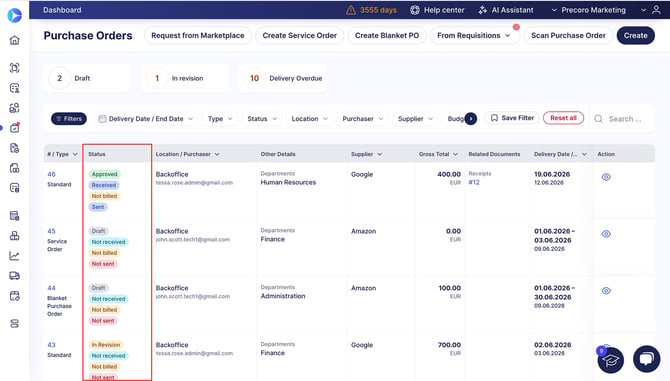Open the Supplier filter dropdown

(x=415, y=119)
